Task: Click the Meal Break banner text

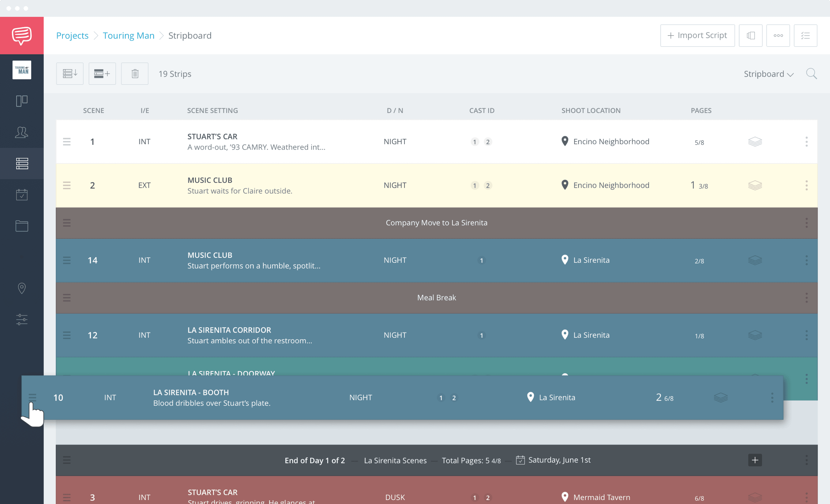Action: [437, 298]
